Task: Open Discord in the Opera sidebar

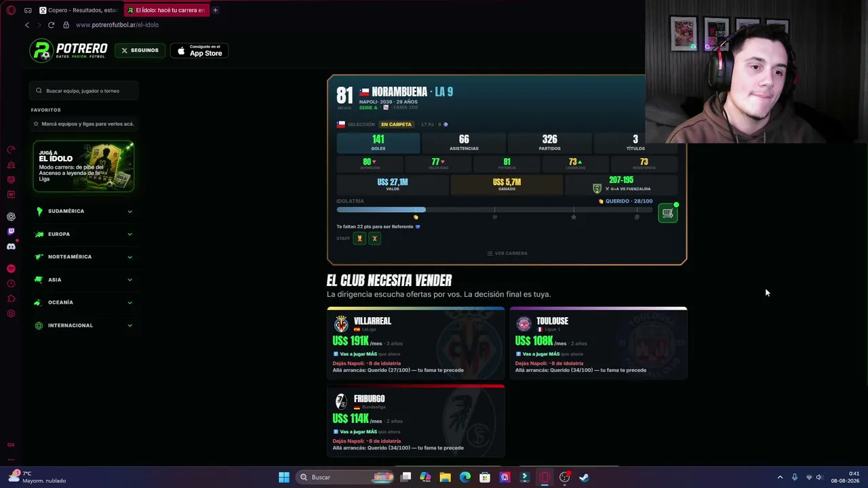Action: (x=11, y=247)
